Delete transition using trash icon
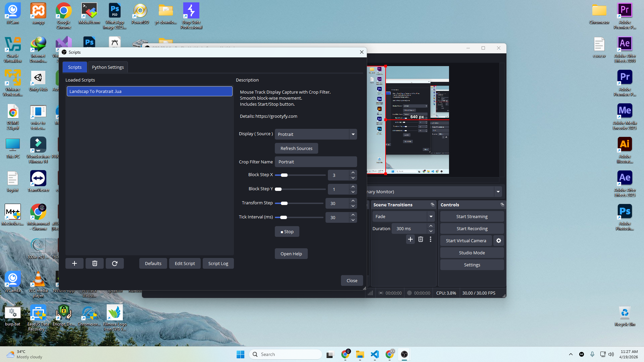This screenshot has width=644, height=362. [x=420, y=239]
